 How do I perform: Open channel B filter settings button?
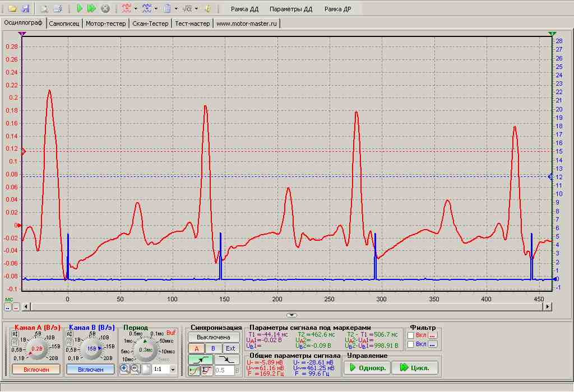(433, 344)
